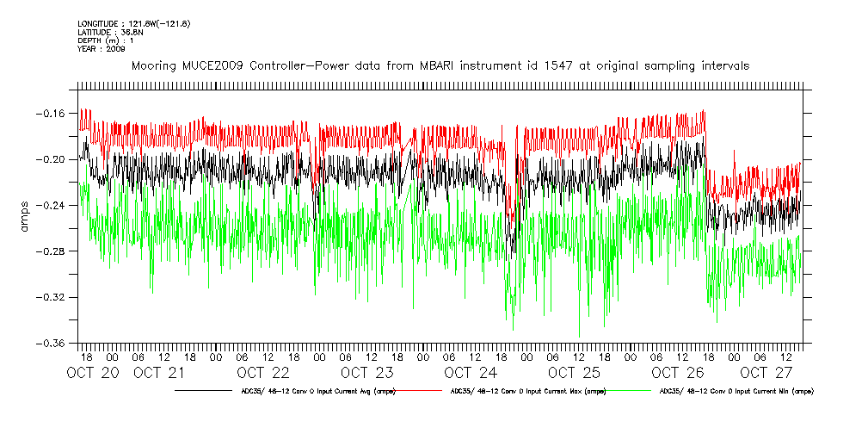This screenshot has width=868, height=434.
Task: Click the DEPTH (m) header line
Action: click(x=105, y=40)
